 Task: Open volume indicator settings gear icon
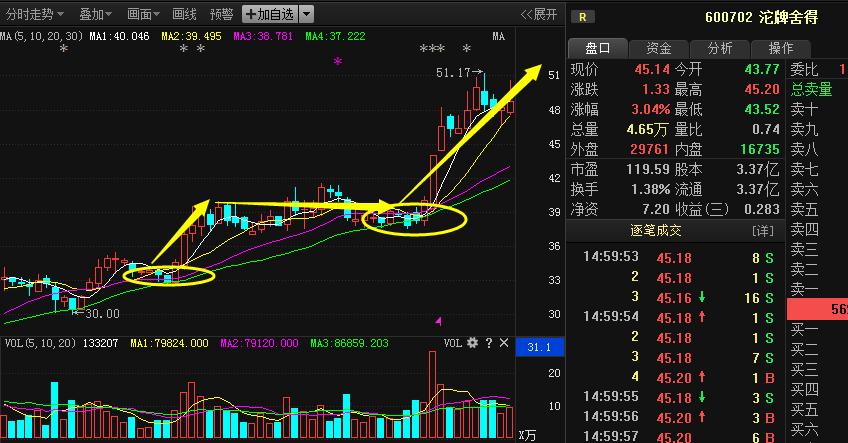(472, 343)
